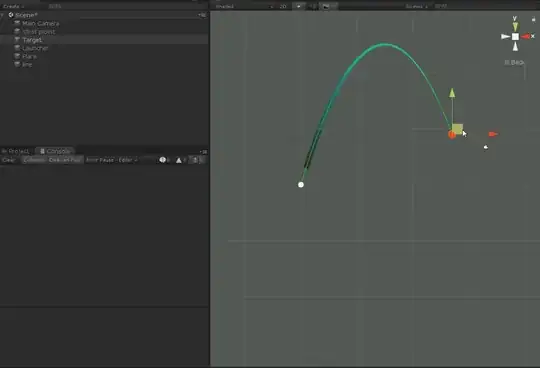Toggle the 2D view mode button

coord(283,6)
